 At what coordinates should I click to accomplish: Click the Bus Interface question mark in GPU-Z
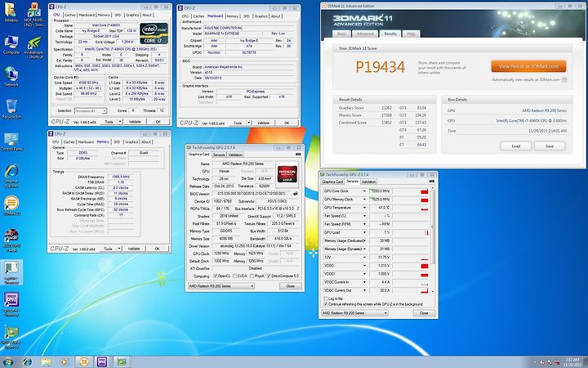[x=298, y=209]
